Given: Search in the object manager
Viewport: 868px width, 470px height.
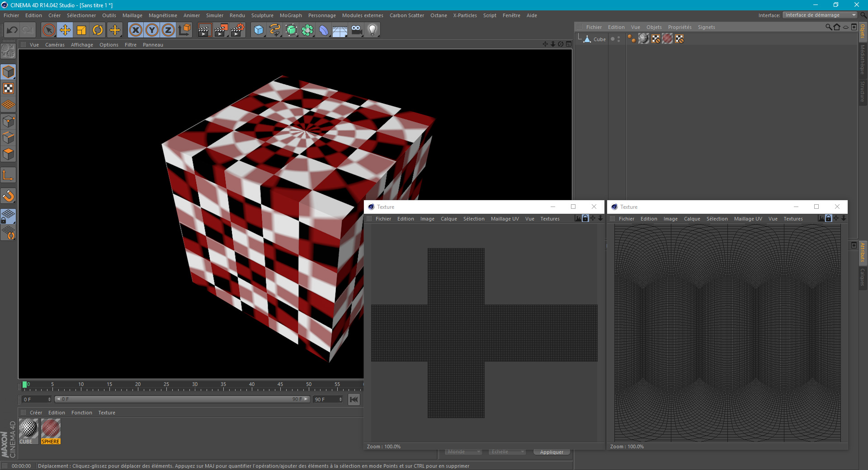Looking at the screenshot, I should (x=828, y=27).
